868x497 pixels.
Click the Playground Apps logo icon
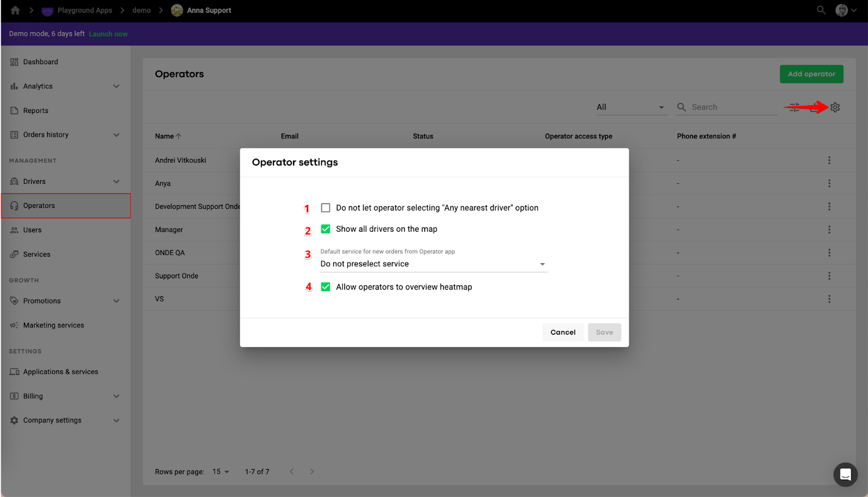coord(48,10)
